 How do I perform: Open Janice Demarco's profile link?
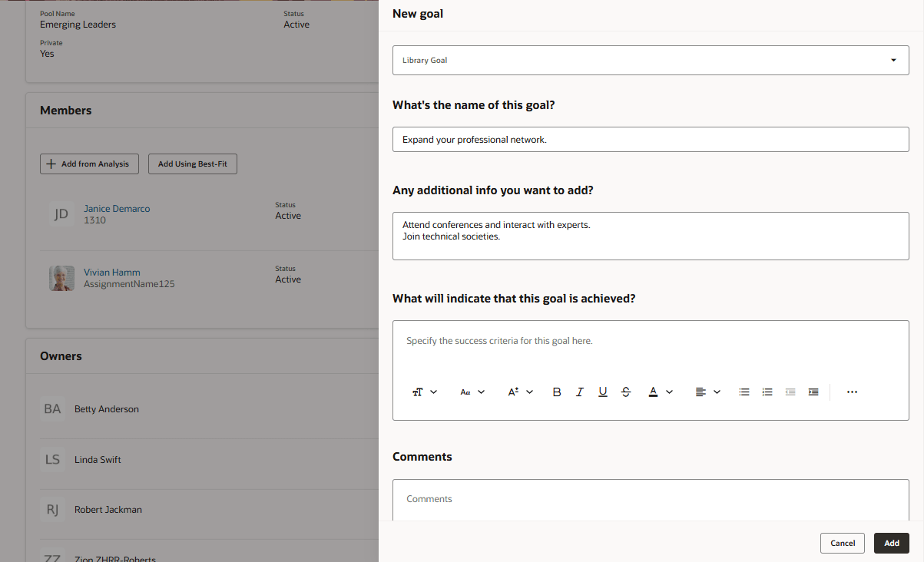pyautogui.click(x=116, y=208)
